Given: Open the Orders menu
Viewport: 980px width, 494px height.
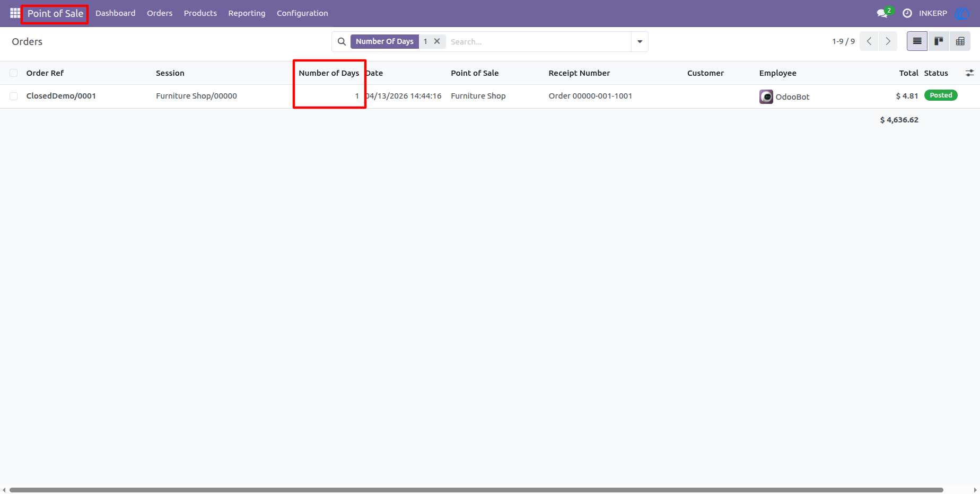Looking at the screenshot, I should [160, 13].
